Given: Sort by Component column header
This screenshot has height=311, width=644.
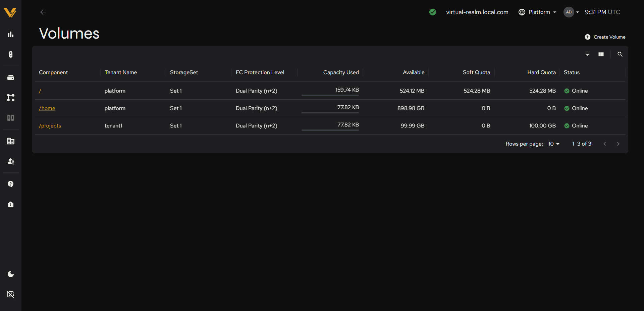Looking at the screenshot, I should click(53, 72).
